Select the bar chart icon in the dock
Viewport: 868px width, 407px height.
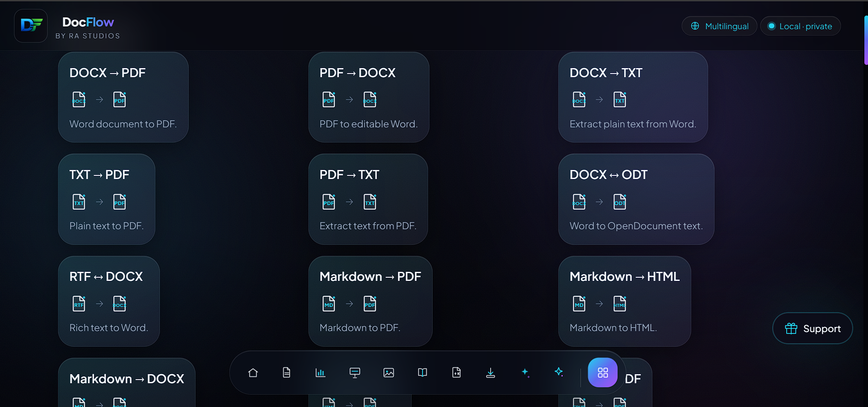321,373
